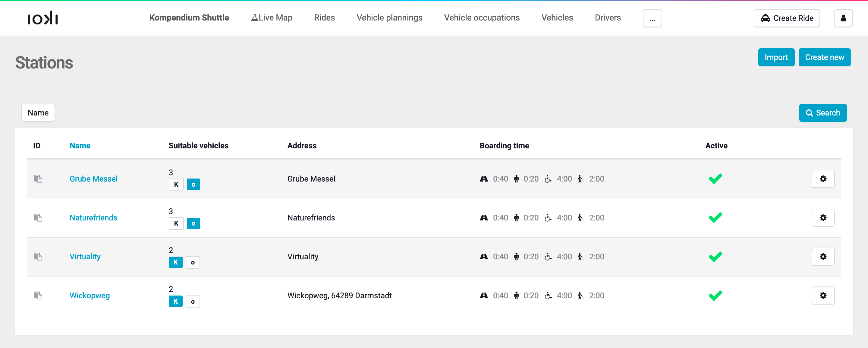868x348 pixels.
Task: Click address 'Wickopweg, 64289 Darmstadt'
Action: tap(339, 296)
